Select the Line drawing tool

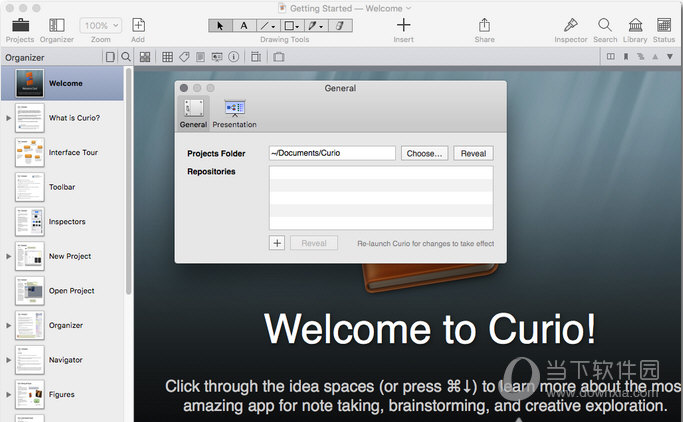click(x=267, y=26)
